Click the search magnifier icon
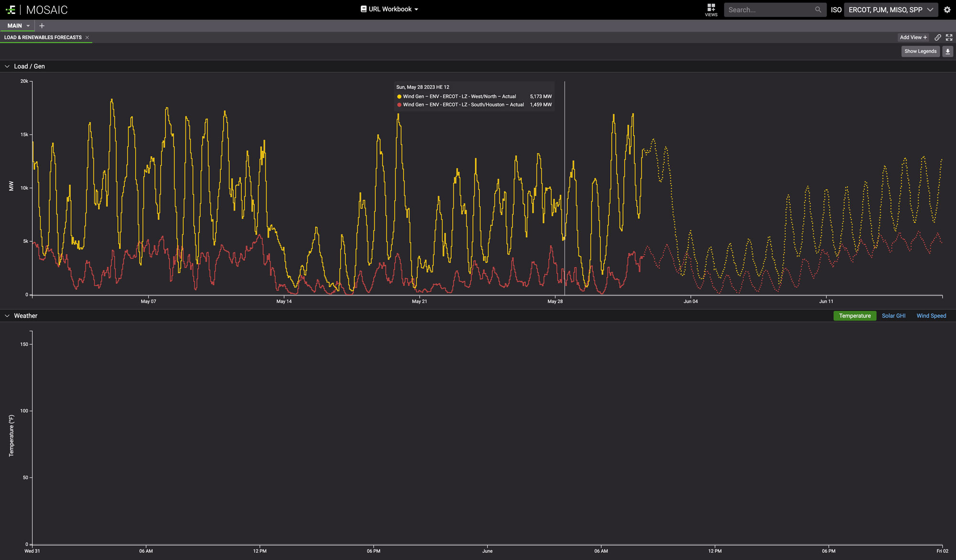The height and width of the screenshot is (560, 956). click(818, 10)
